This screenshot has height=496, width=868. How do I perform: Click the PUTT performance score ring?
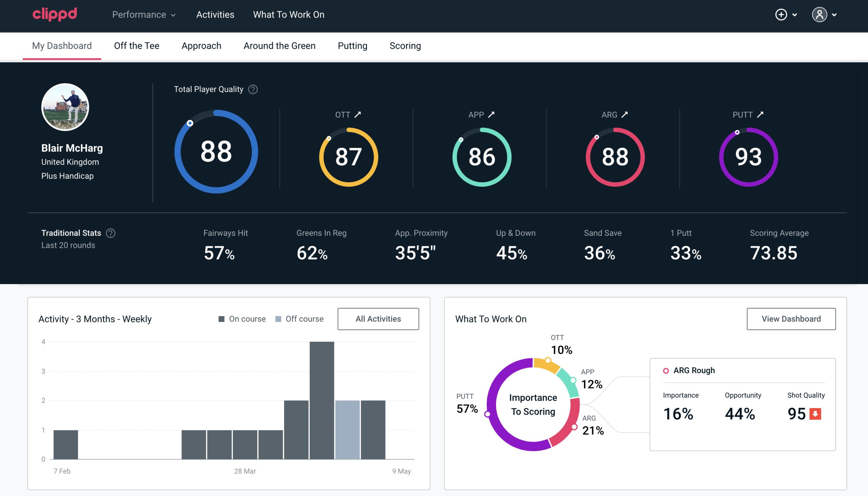click(x=747, y=156)
